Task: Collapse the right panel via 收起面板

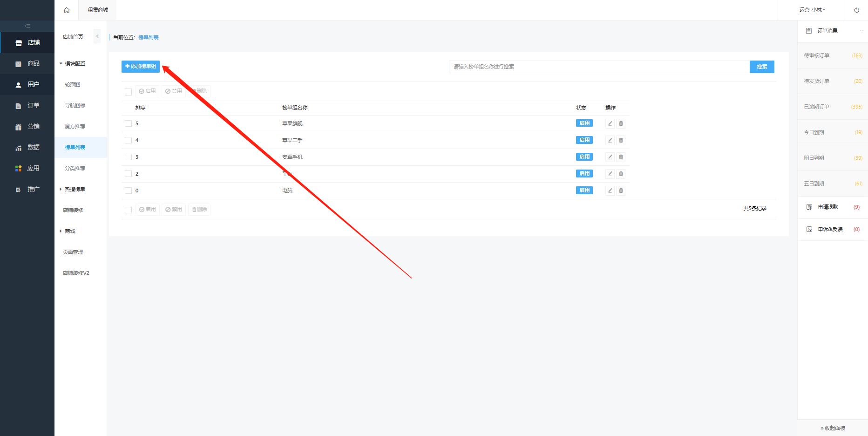Action: tap(833, 428)
